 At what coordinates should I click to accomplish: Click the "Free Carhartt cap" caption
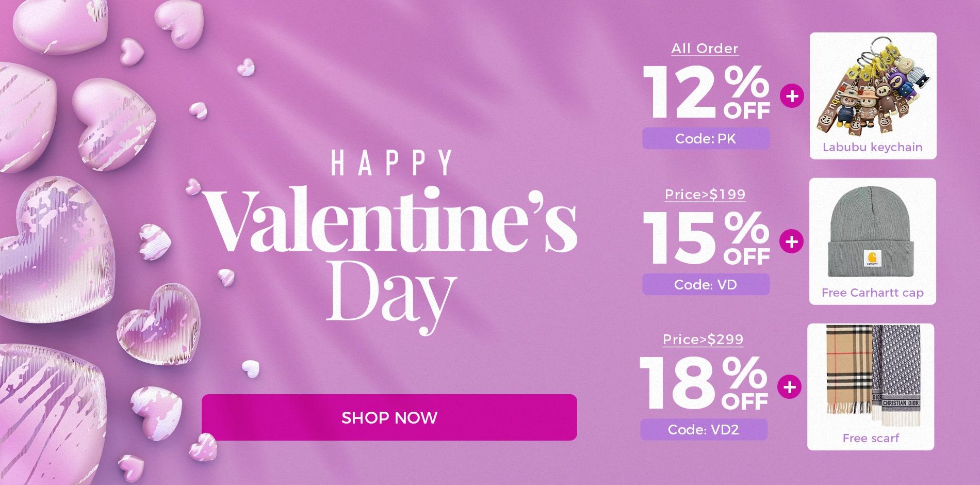click(872, 293)
